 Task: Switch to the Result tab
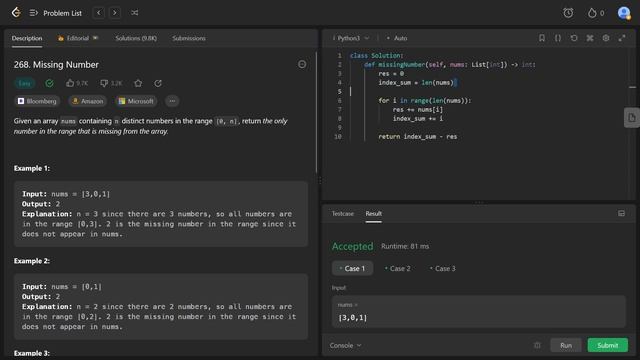tap(373, 213)
